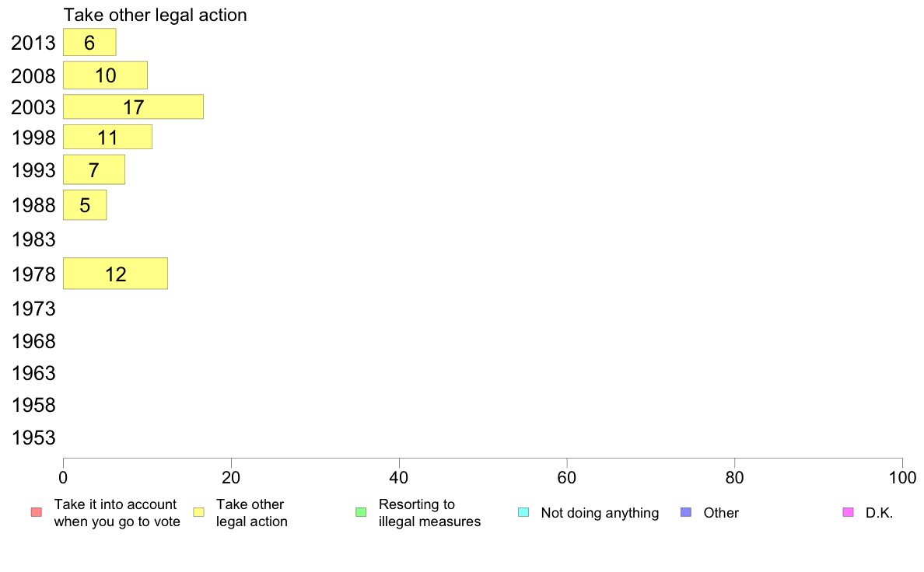This screenshot has width=924, height=572.
Task: Select the 1998 bar showing 11
Action: [108, 138]
